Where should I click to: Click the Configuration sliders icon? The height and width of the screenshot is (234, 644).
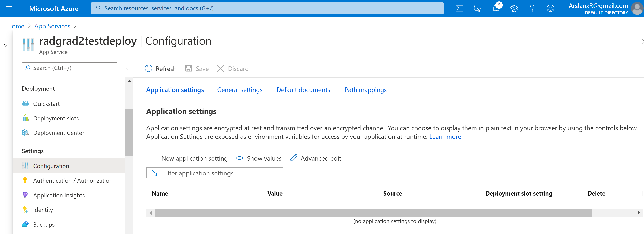[x=25, y=166]
